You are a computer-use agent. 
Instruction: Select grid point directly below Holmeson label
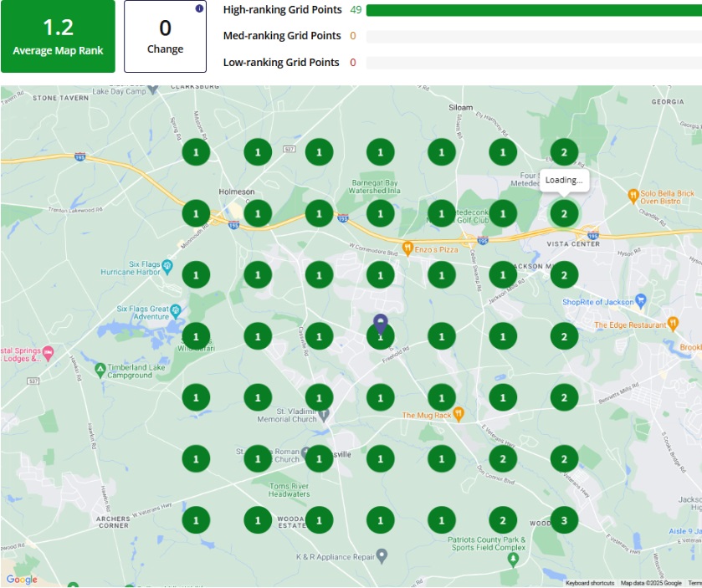point(258,214)
